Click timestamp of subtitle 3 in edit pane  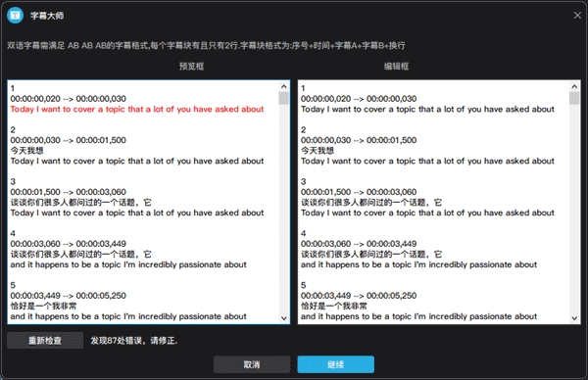click(359, 192)
